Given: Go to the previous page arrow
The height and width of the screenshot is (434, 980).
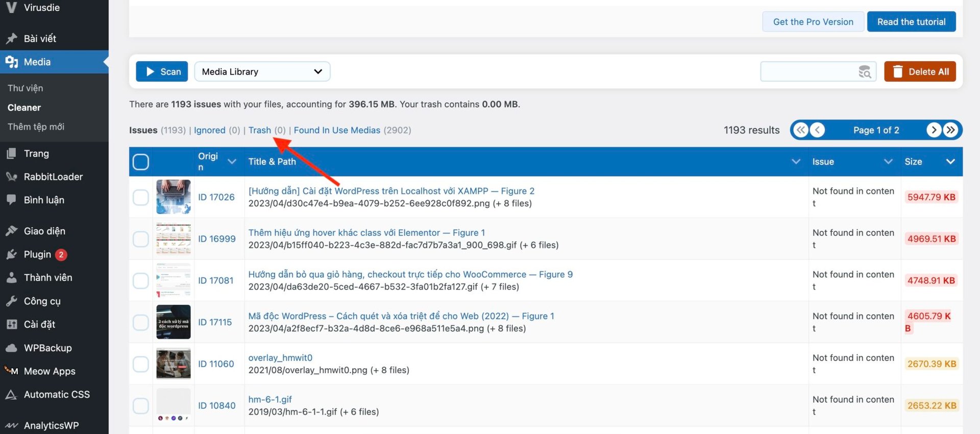Looking at the screenshot, I should 818,130.
